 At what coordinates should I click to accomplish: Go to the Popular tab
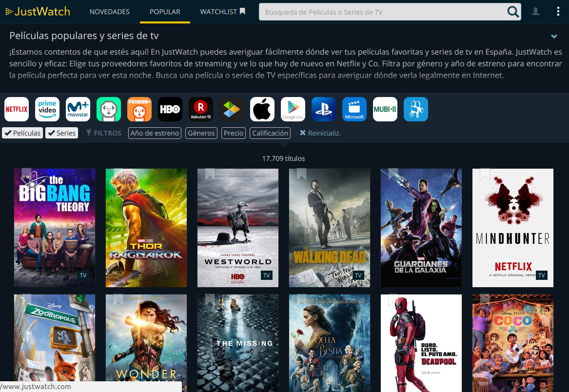(x=165, y=12)
